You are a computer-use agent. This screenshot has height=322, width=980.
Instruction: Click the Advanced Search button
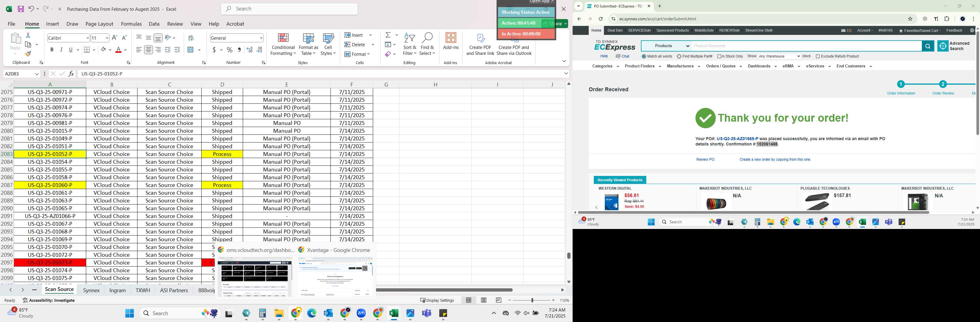click(954, 46)
